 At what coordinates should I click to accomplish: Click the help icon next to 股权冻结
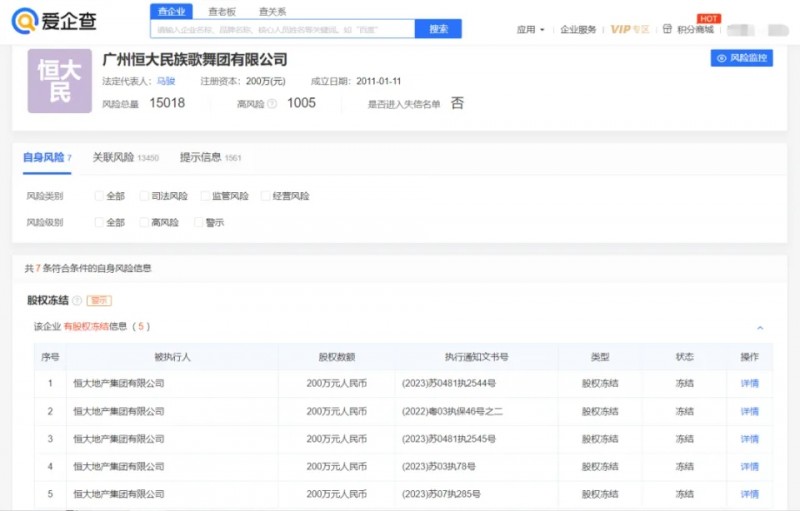(77, 300)
